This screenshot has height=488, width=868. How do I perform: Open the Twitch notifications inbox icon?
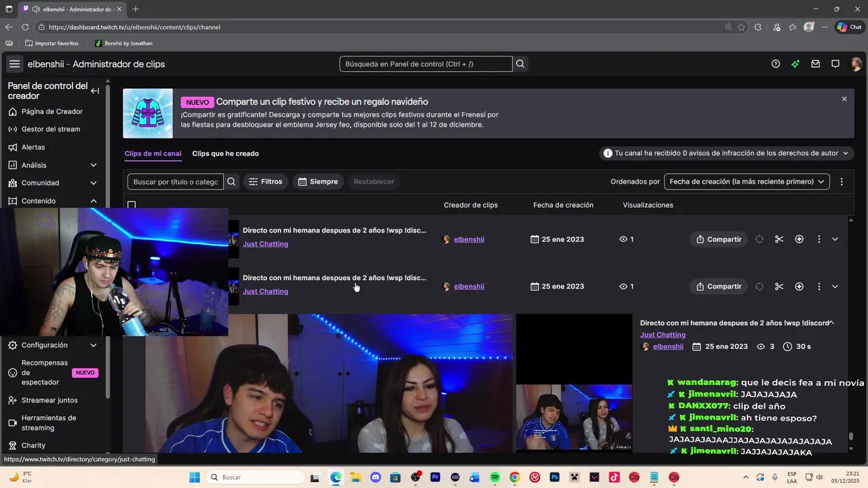tap(816, 64)
